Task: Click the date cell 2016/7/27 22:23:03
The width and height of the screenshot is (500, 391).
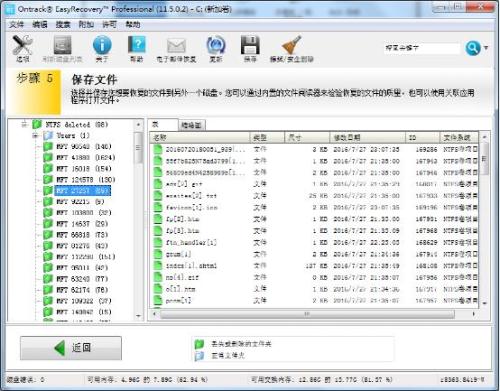Action: 366,242
